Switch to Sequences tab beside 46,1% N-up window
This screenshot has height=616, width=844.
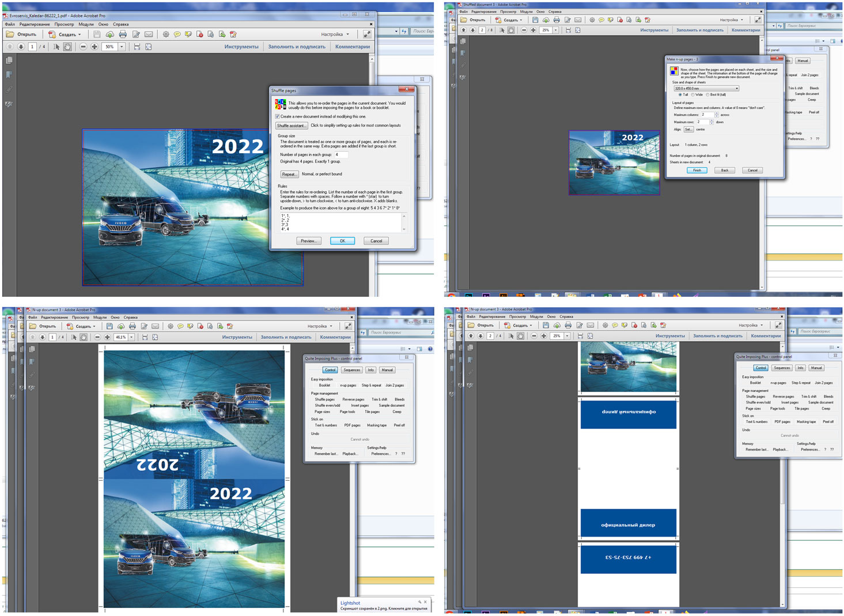(351, 370)
